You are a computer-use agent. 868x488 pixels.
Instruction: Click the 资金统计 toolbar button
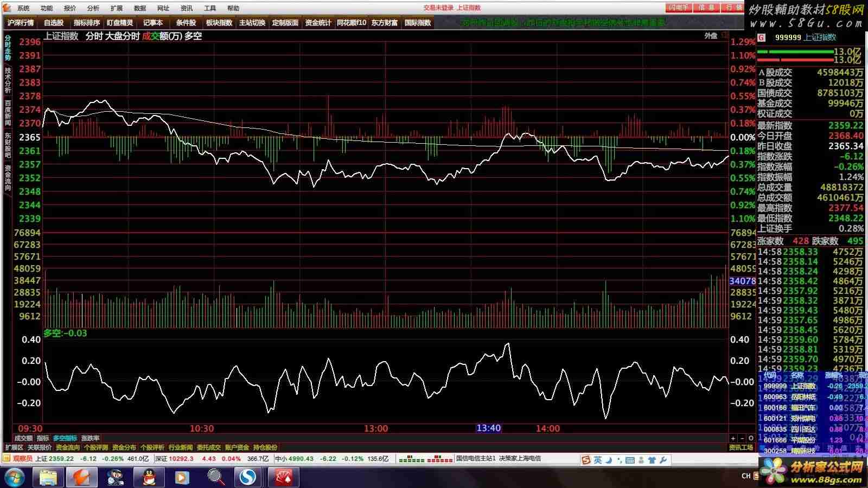[x=318, y=23]
